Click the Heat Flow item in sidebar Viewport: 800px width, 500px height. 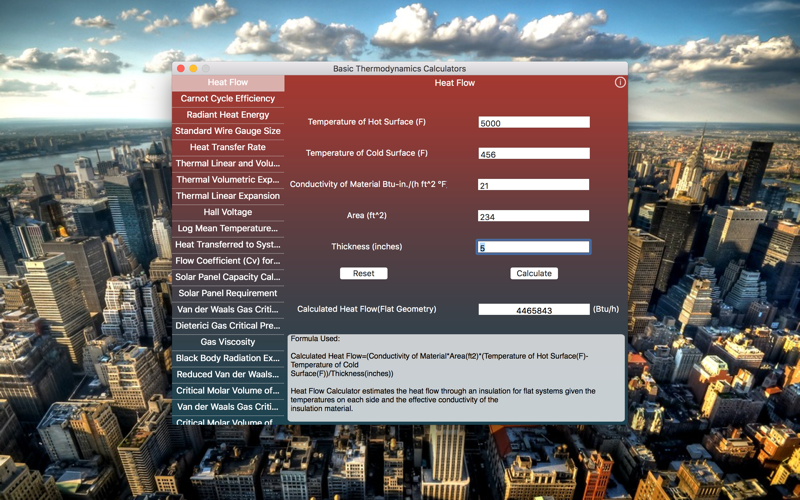tap(228, 83)
